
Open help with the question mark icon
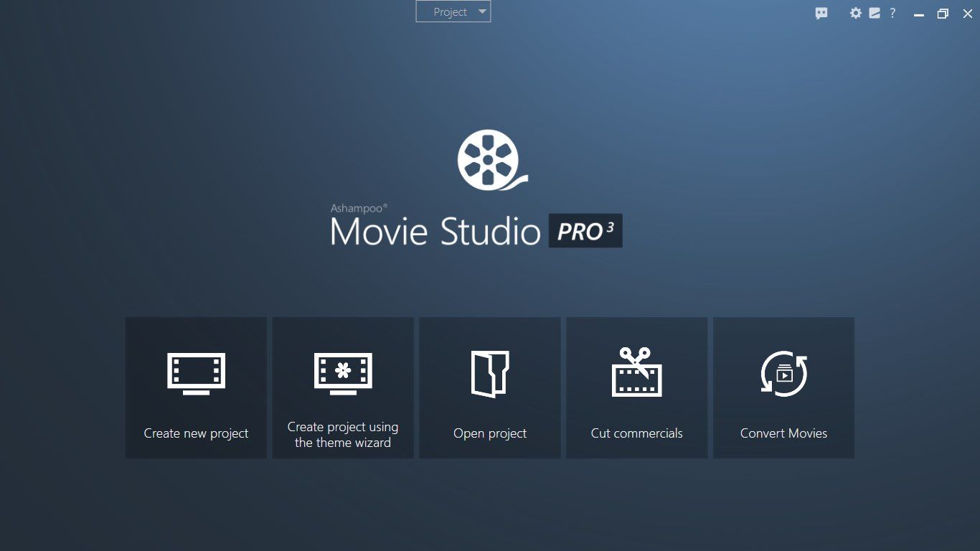(892, 13)
